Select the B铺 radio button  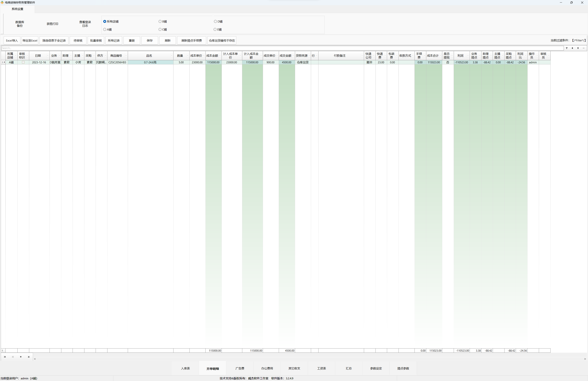(160, 21)
